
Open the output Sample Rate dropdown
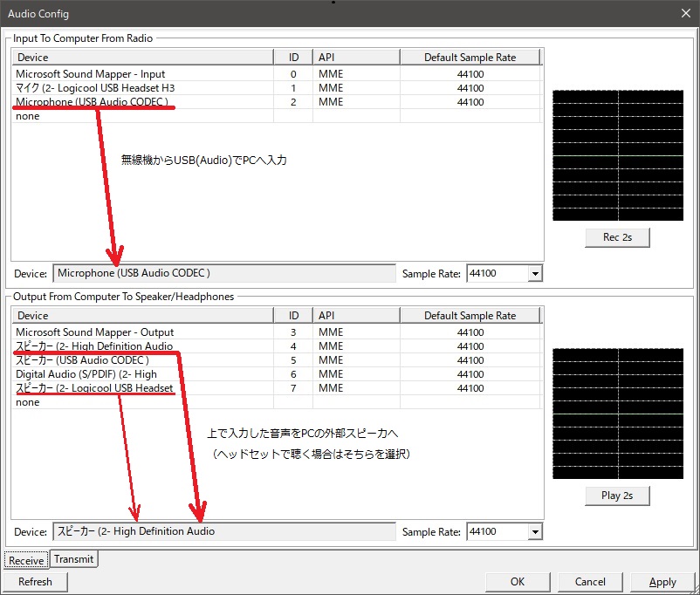coord(534,531)
